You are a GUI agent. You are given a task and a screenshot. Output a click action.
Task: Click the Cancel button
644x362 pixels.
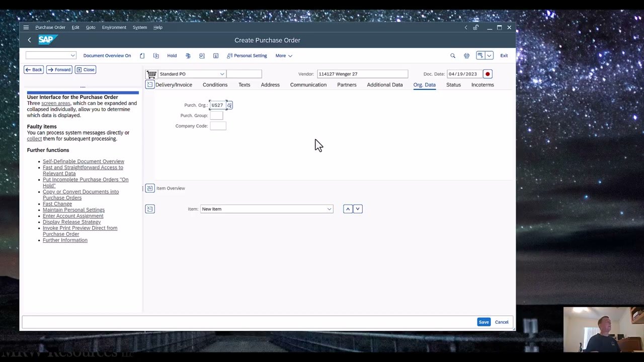pyautogui.click(x=502, y=322)
